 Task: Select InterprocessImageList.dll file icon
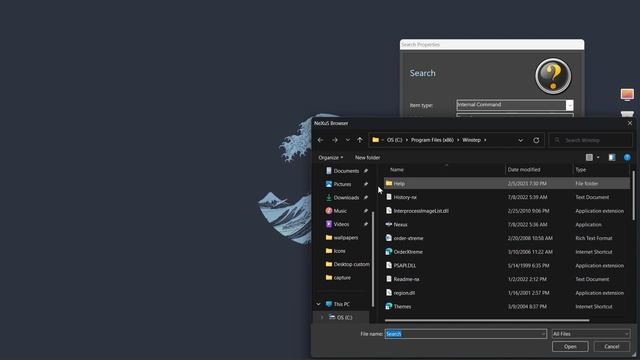pyautogui.click(x=389, y=211)
